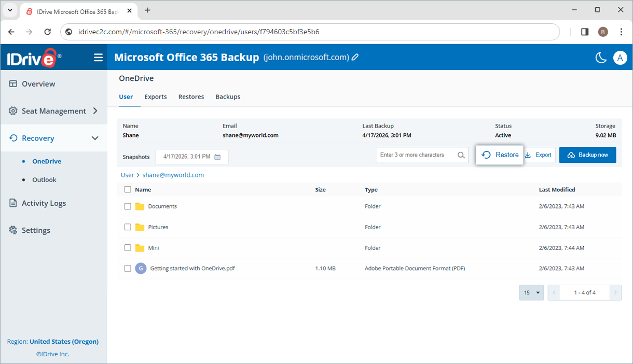The width and height of the screenshot is (633, 364).
Task: Switch to the Exports tab
Action: click(x=156, y=97)
